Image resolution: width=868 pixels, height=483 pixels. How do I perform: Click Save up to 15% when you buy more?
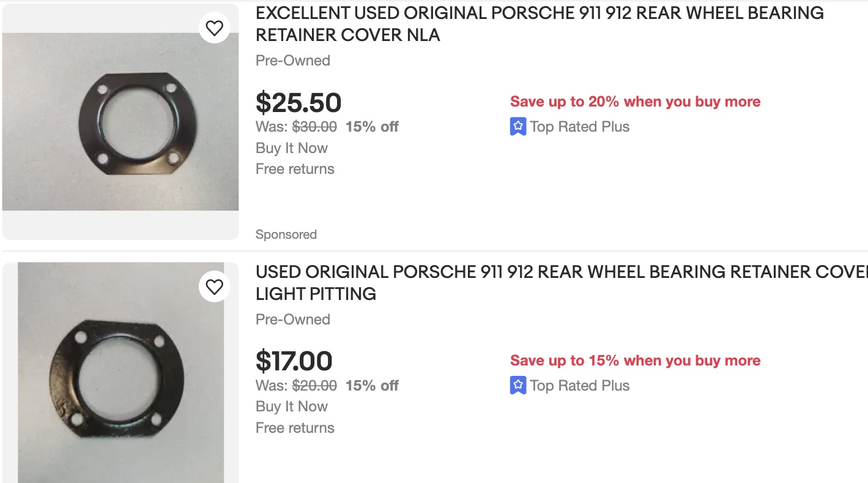click(635, 361)
